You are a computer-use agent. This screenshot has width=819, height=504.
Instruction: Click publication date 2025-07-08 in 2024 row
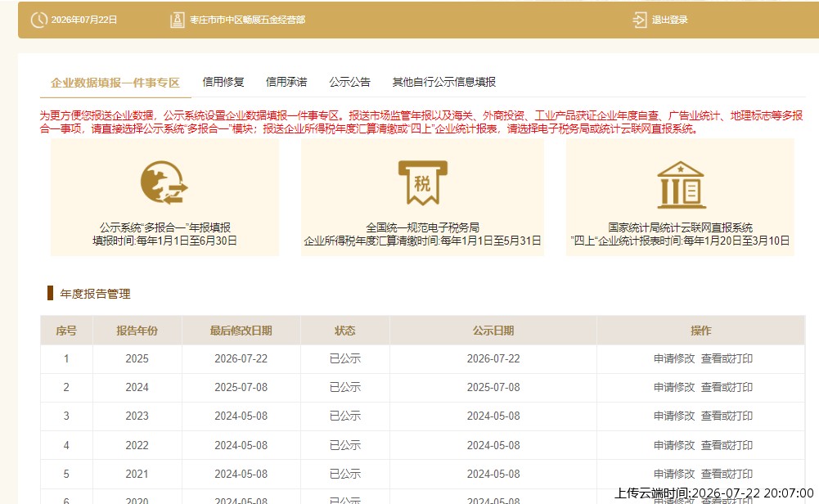click(x=493, y=388)
